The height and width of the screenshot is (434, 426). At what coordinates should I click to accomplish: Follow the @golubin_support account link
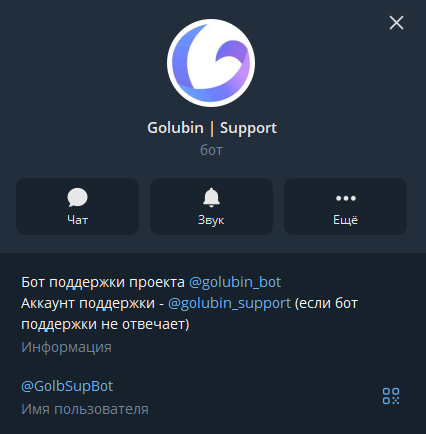point(229,303)
